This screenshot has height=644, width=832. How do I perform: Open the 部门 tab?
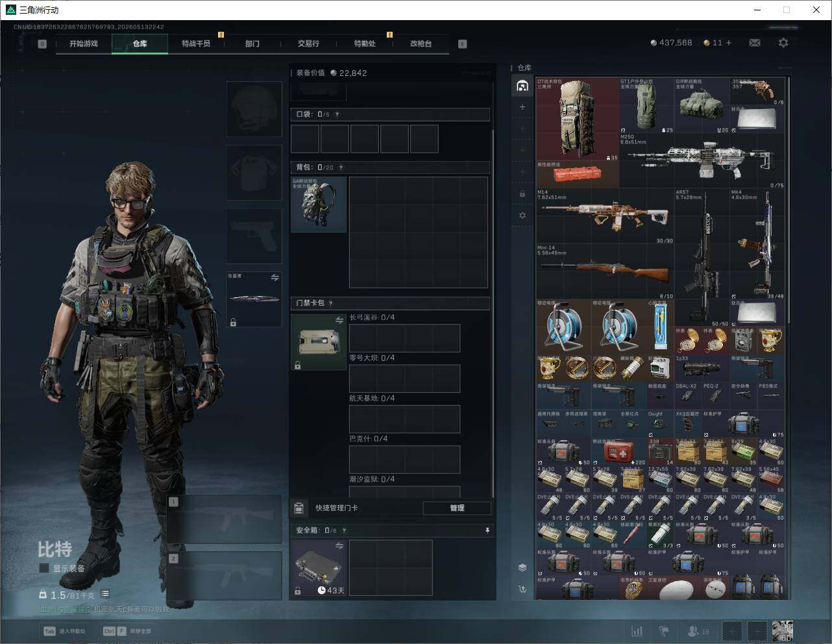[x=252, y=43]
